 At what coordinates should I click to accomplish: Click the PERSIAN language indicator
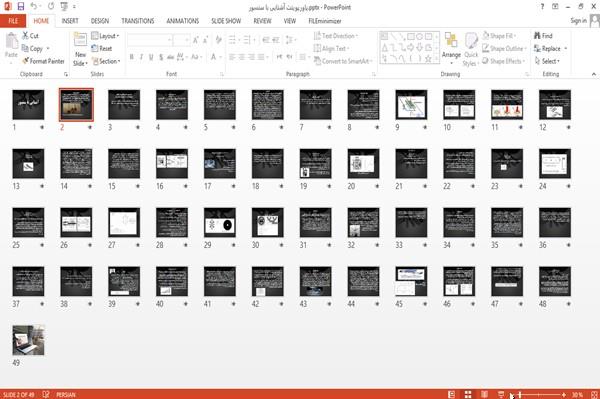pos(66,394)
